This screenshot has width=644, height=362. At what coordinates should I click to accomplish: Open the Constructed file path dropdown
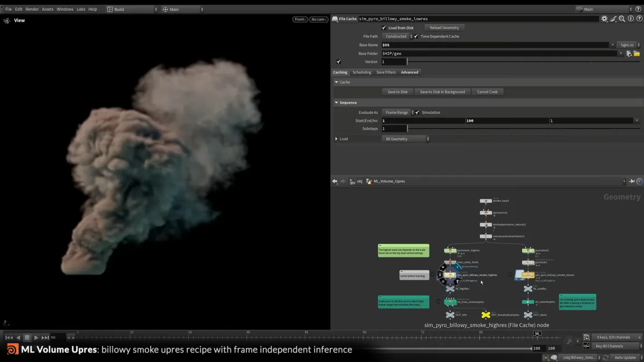click(396, 36)
